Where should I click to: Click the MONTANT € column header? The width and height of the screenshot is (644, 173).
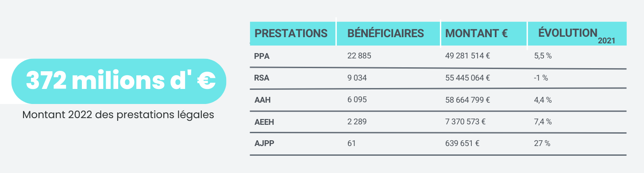(x=476, y=33)
